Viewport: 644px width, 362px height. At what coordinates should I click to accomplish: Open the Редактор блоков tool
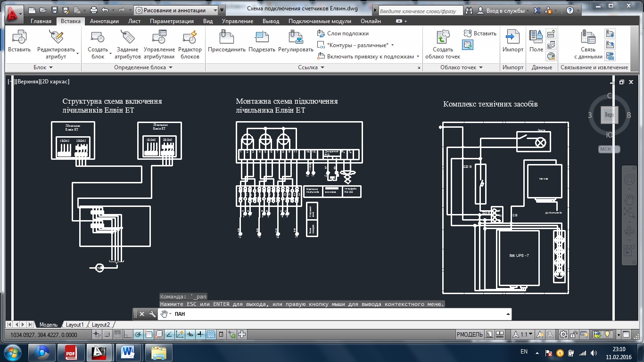pyautogui.click(x=190, y=37)
